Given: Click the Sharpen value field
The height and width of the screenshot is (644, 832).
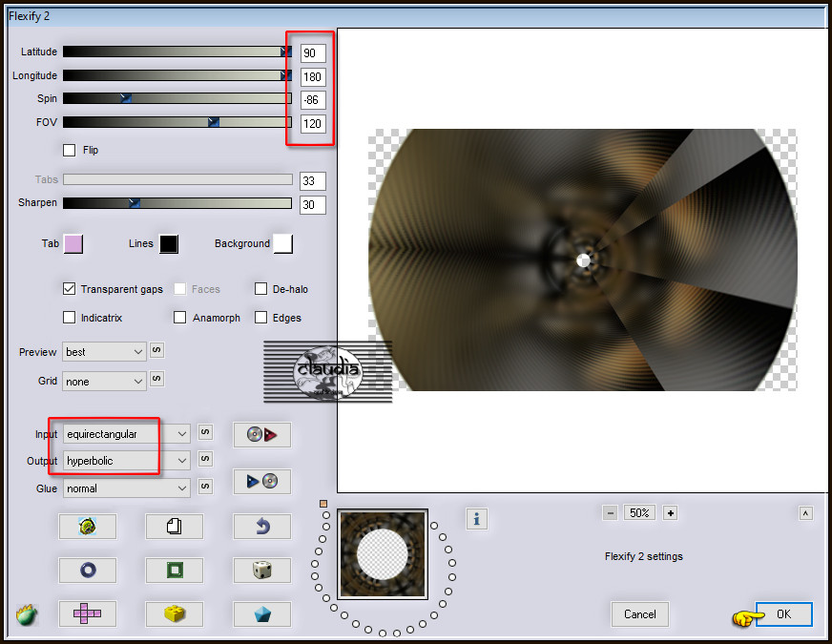Looking at the screenshot, I should [x=313, y=205].
